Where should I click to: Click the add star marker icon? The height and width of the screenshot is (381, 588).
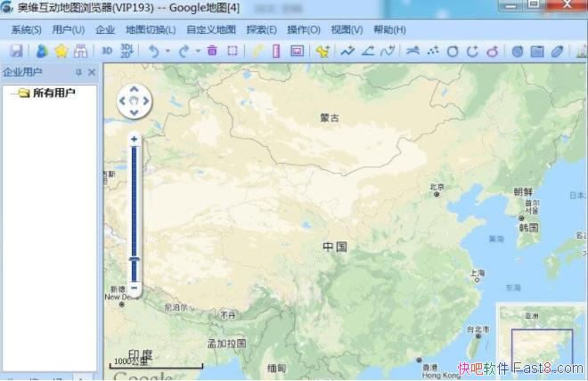[x=323, y=51]
